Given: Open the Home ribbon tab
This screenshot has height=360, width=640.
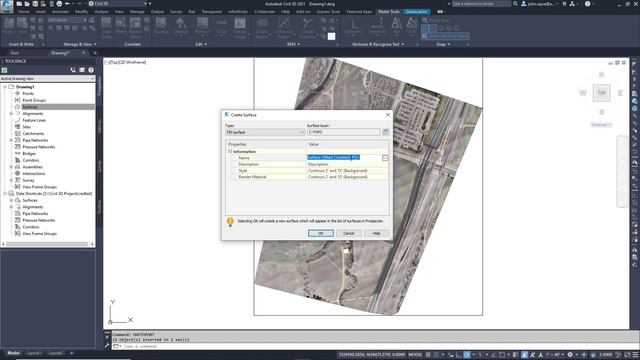Looking at the screenshot, I should tap(24, 12).
